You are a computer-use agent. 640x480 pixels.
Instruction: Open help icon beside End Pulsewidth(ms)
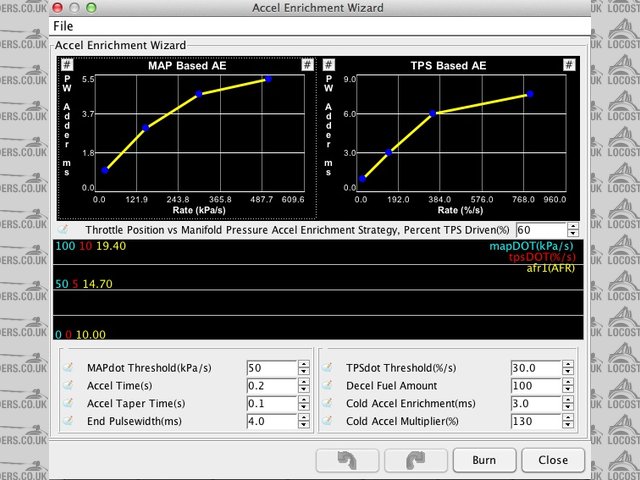click(x=68, y=421)
